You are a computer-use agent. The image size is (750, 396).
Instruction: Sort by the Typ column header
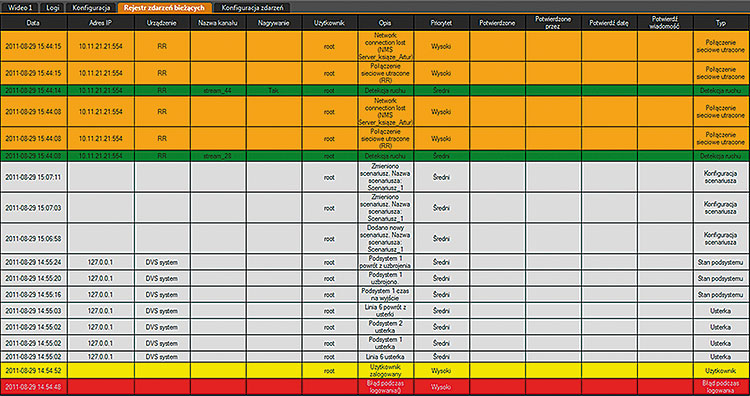point(721,22)
